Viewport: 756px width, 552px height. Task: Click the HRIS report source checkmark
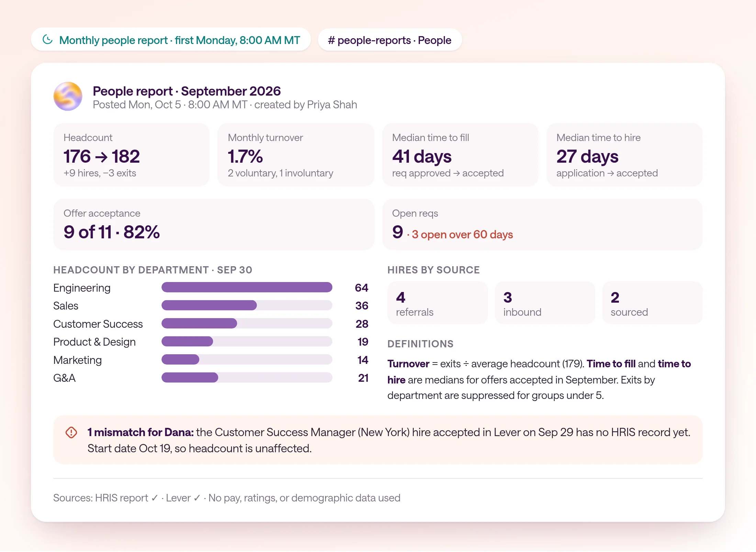(x=155, y=498)
